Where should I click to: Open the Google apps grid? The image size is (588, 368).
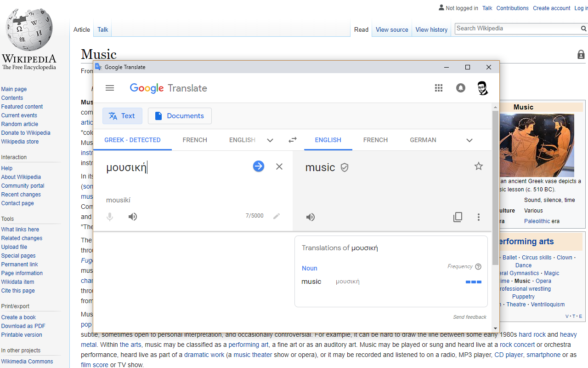438,87
